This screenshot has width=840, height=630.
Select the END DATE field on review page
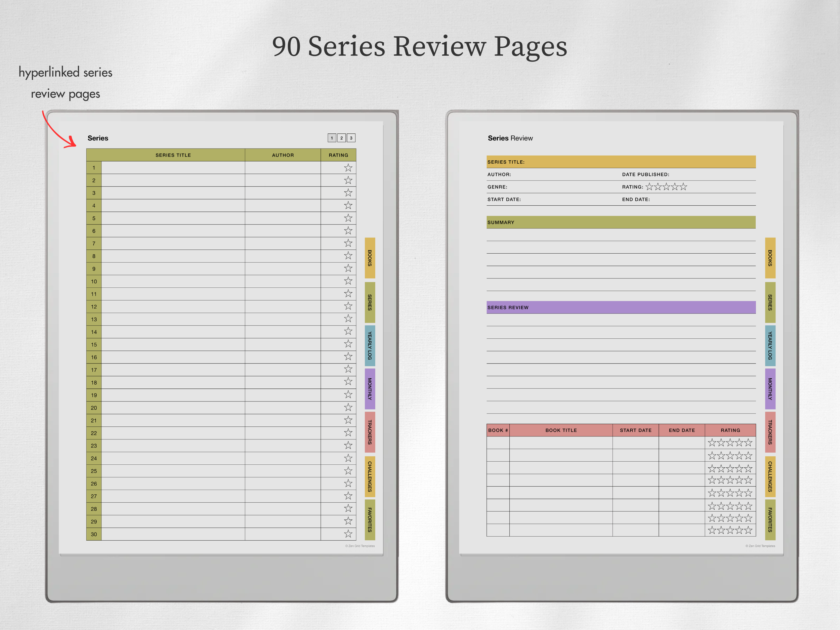click(x=688, y=199)
